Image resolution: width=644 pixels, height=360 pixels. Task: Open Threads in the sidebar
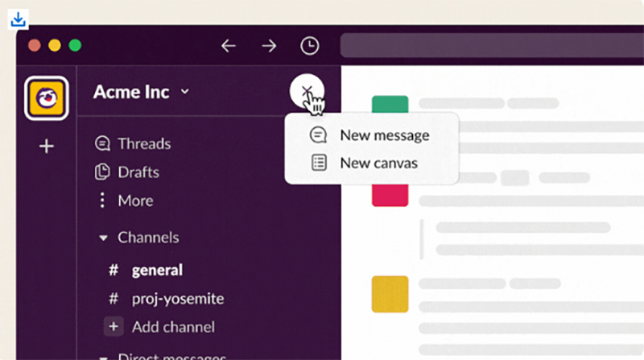coord(143,144)
